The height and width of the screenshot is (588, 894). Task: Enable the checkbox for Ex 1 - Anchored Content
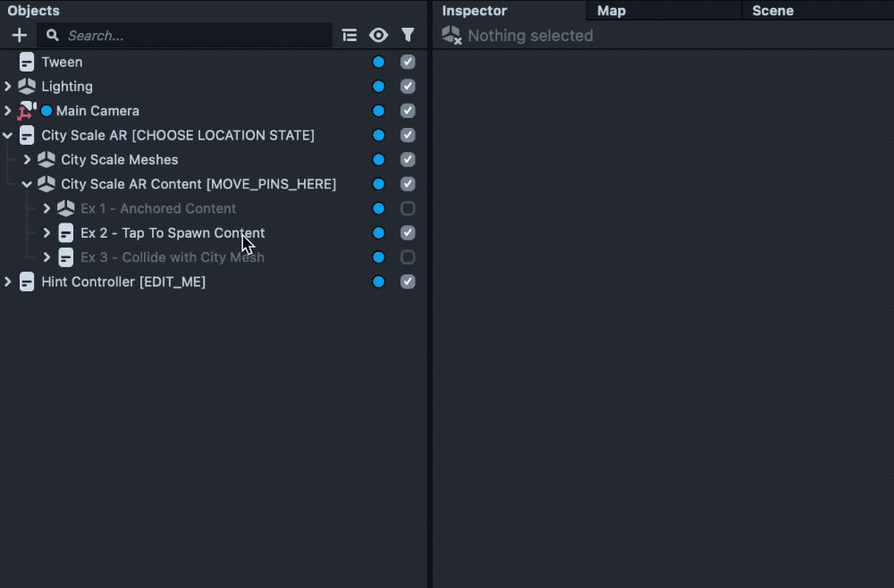[408, 208]
